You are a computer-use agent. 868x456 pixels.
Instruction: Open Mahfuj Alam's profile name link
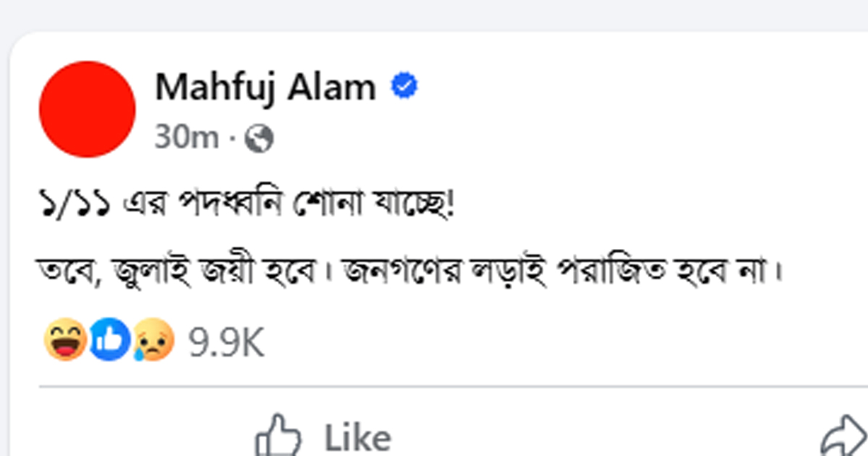[265, 89]
